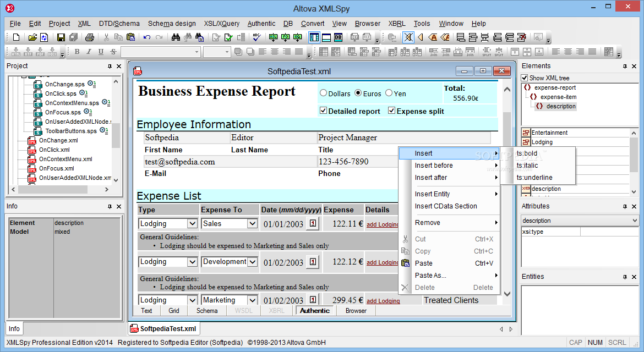
Task: Click the DB query window icon
Action: click(x=338, y=37)
